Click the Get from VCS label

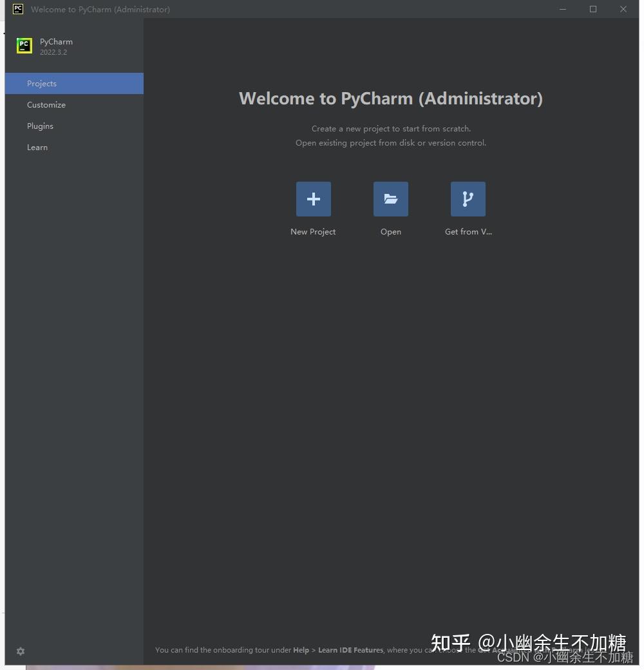click(468, 231)
